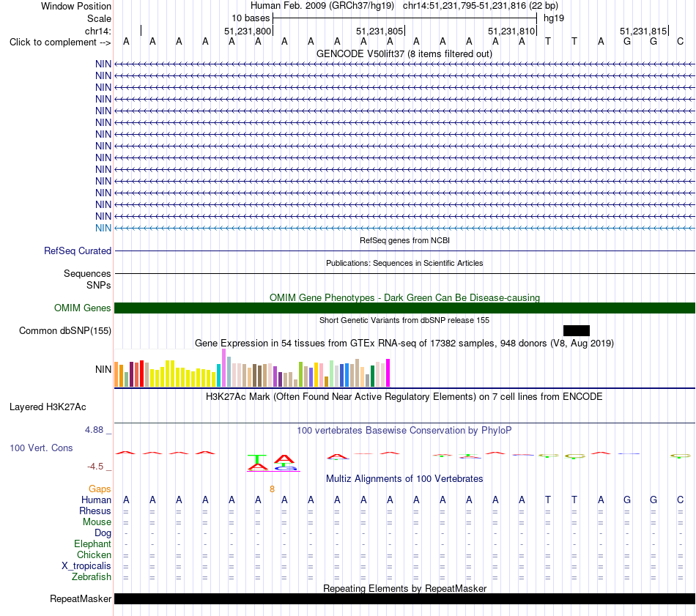The height and width of the screenshot is (616, 696).
Task: Click the Elephant species label
Action: [x=92, y=543]
